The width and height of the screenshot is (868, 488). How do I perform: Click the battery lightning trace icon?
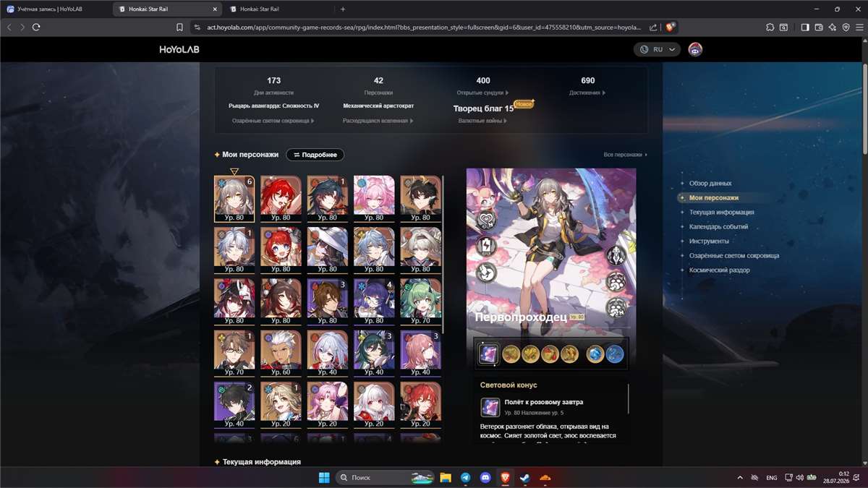(485, 247)
